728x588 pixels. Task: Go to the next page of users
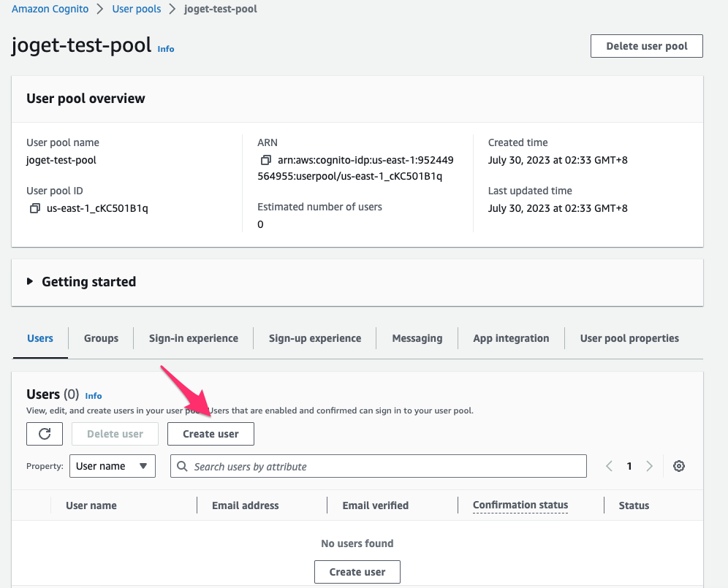click(649, 466)
